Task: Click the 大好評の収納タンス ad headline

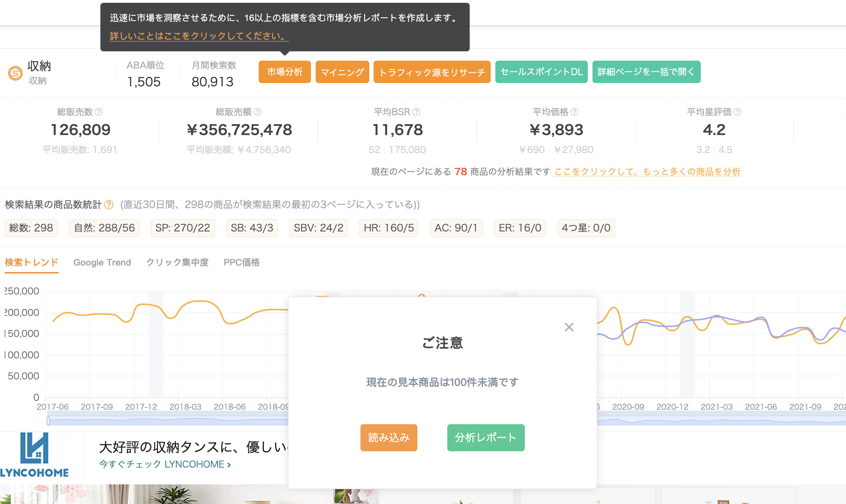Action: (x=194, y=447)
